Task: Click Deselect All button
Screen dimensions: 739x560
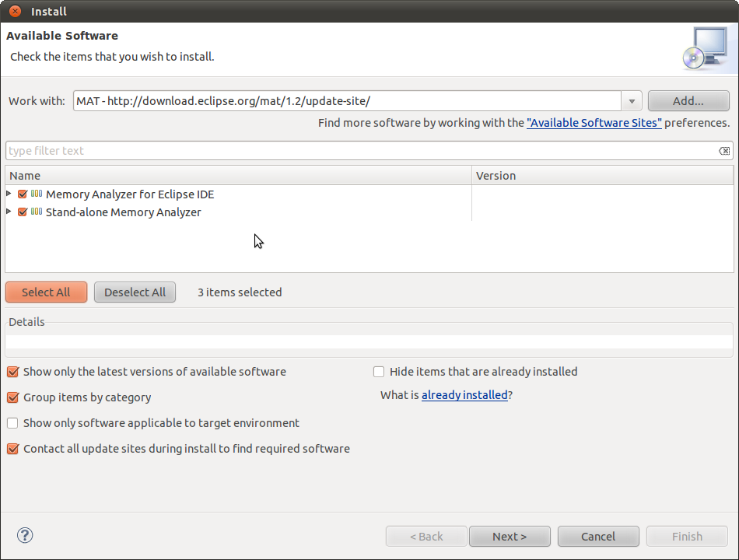Action: [x=135, y=292]
